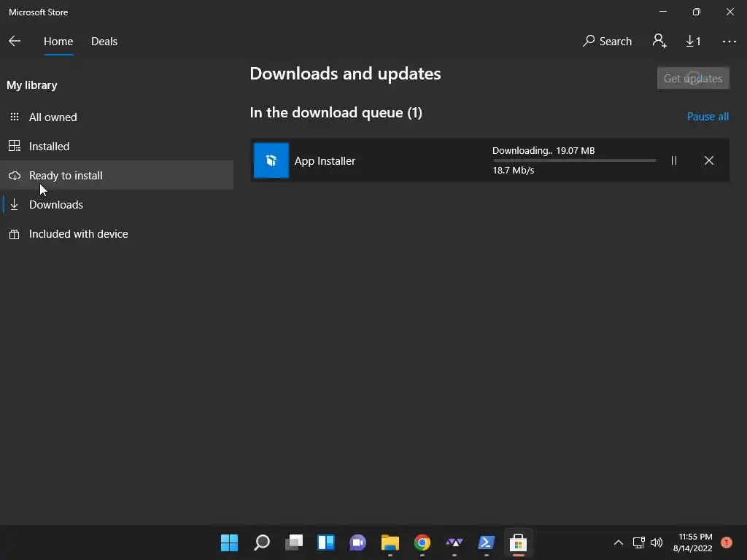The image size is (747, 560).
Task: Show hidden tray icons chevron
Action: point(619,542)
